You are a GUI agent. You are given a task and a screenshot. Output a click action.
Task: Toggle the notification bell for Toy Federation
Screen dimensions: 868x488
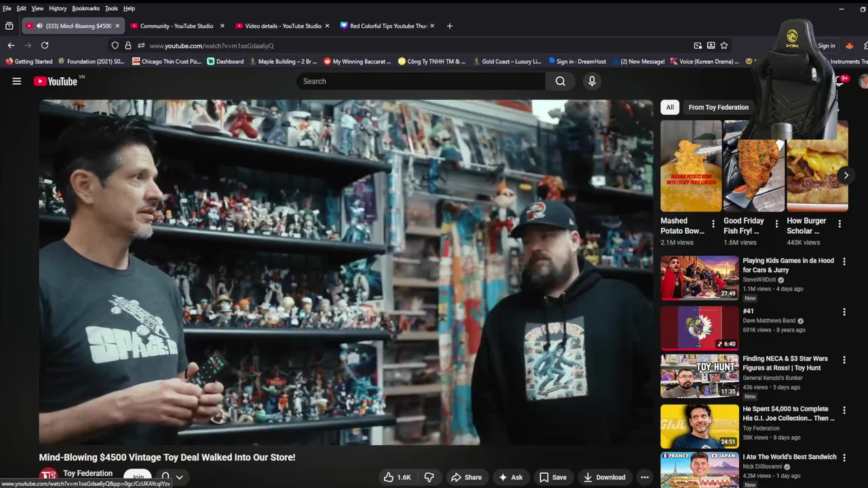pyautogui.click(x=165, y=477)
